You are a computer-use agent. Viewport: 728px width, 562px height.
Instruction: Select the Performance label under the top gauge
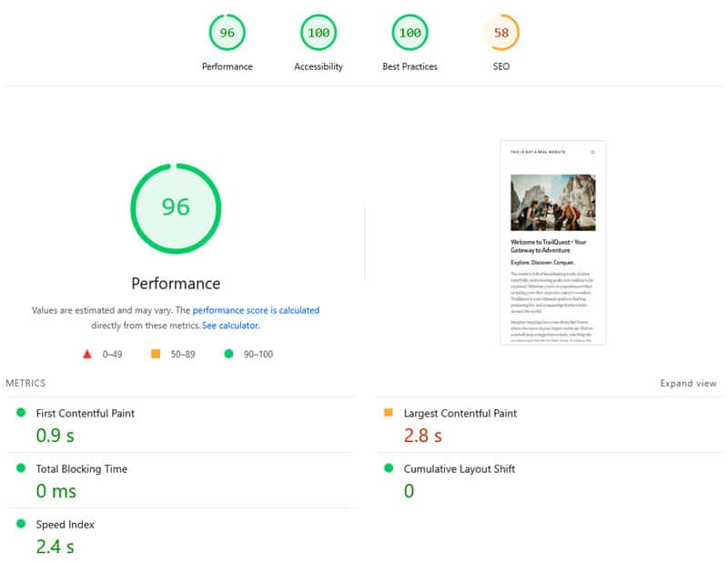pyautogui.click(x=227, y=65)
